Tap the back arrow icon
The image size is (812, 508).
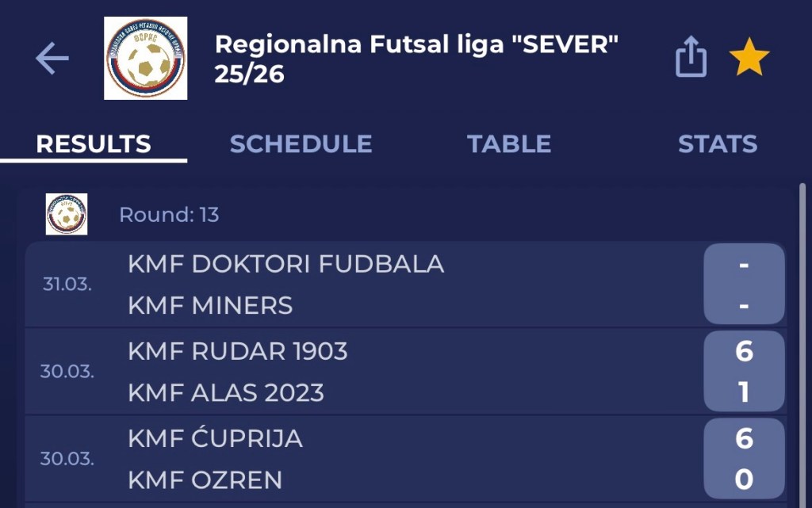tap(52, 59)
